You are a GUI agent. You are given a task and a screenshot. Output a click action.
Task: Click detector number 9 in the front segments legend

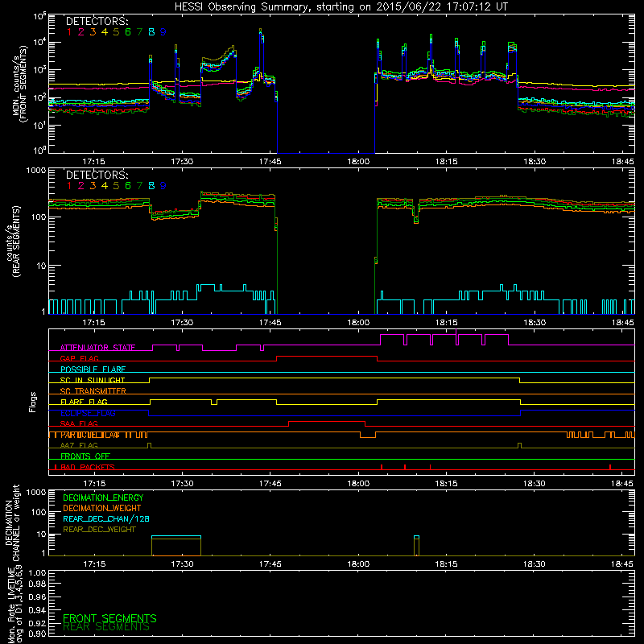point(163,32)
